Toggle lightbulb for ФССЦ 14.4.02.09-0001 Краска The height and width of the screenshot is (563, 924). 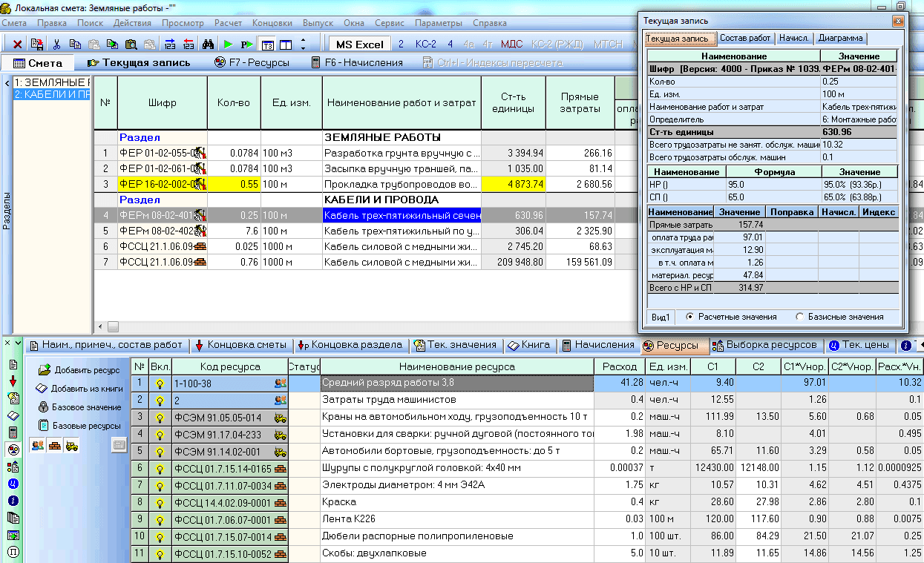tap(159, 502)
